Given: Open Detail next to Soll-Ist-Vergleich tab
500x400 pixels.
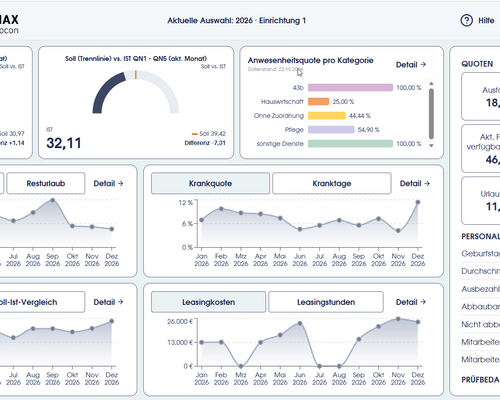Looking at the screenshot, I should coord(108,302).
